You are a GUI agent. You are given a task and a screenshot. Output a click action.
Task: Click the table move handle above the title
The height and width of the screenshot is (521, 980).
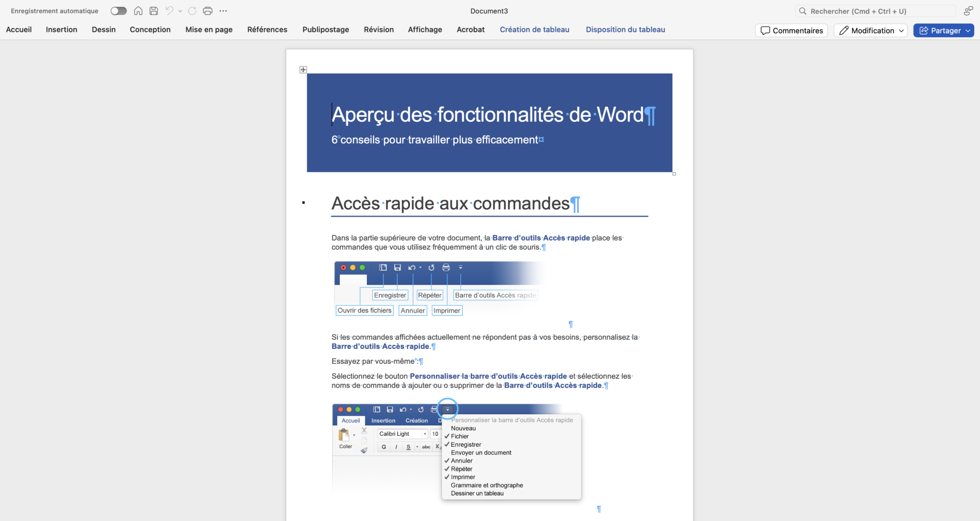coord(302,69)
